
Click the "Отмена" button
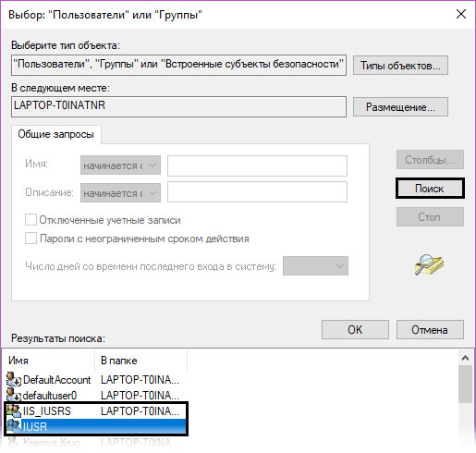point(430,330)
